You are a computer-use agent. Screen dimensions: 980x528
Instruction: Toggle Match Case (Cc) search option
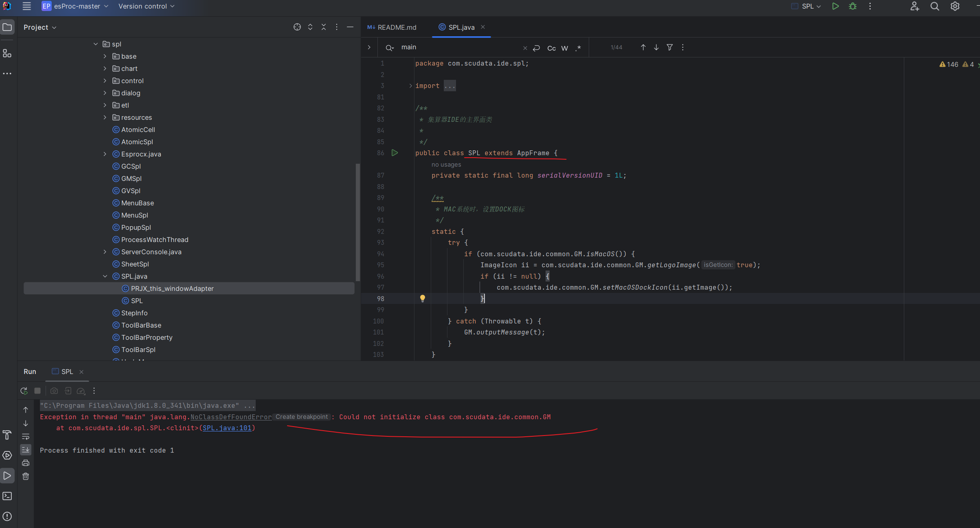(x=551, y=48)
